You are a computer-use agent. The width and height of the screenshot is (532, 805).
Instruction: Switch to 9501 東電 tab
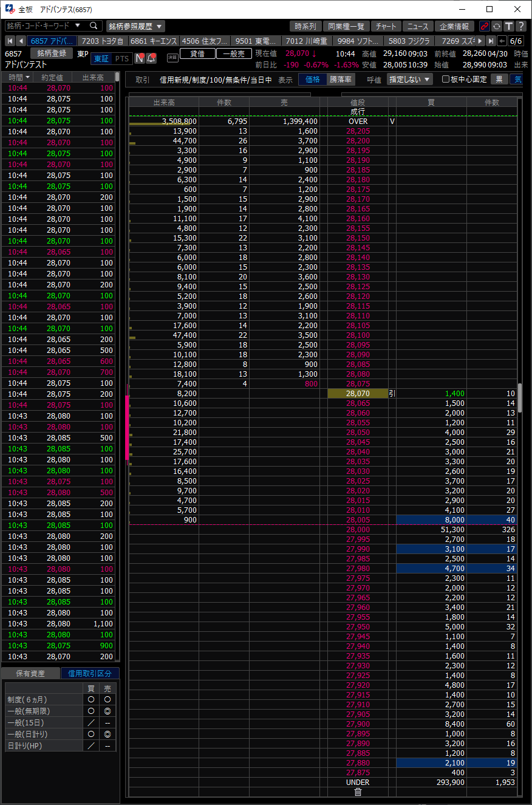(x=256, y=41)
